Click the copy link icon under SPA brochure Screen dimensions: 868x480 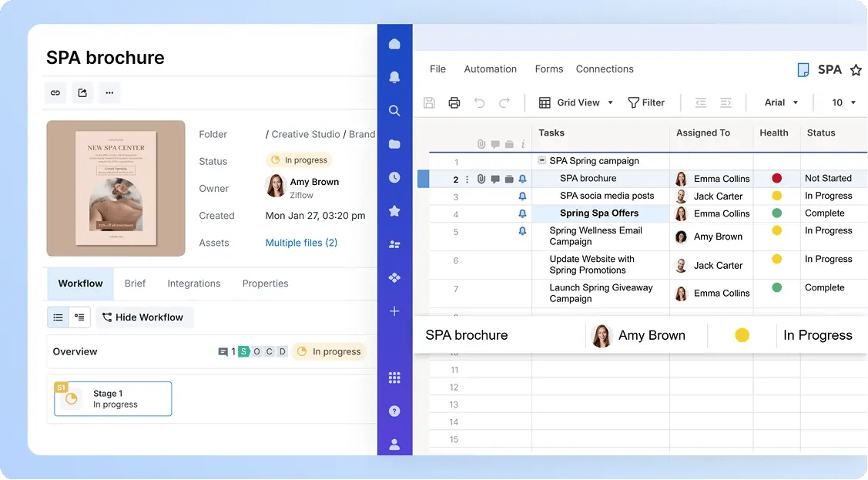[x=55, y=92]
